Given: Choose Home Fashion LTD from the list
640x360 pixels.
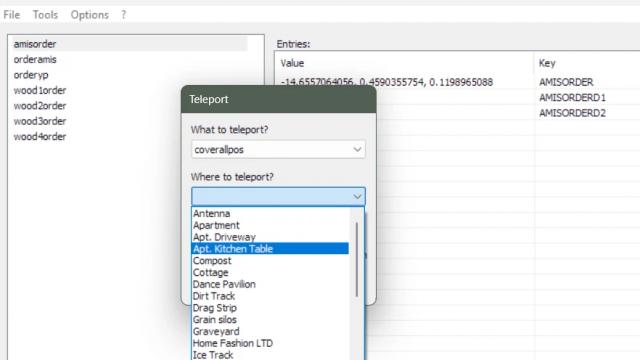Looking at the screenshot, I should coord(270,343).
